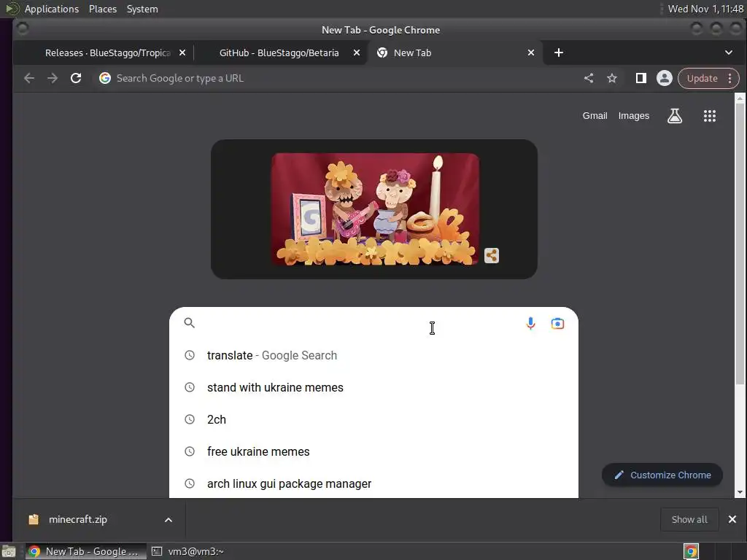Close the Releases BlueStaggo tab

[182, 52]
